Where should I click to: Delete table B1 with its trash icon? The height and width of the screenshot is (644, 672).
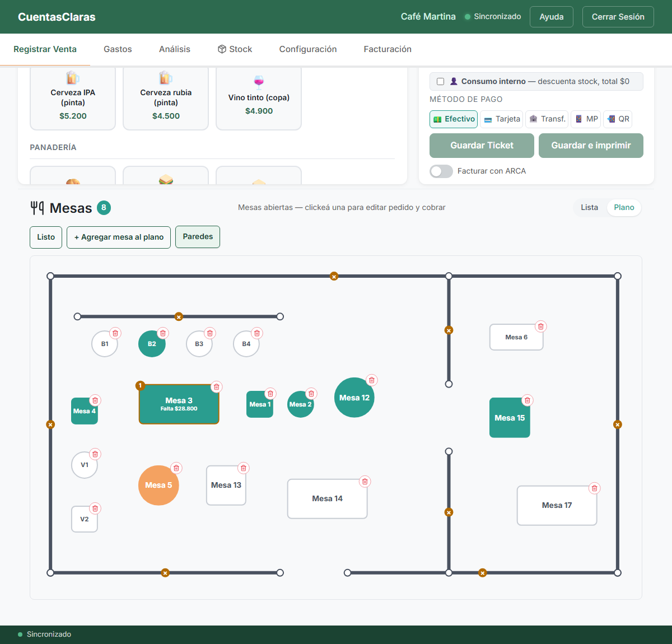(115, 333)
